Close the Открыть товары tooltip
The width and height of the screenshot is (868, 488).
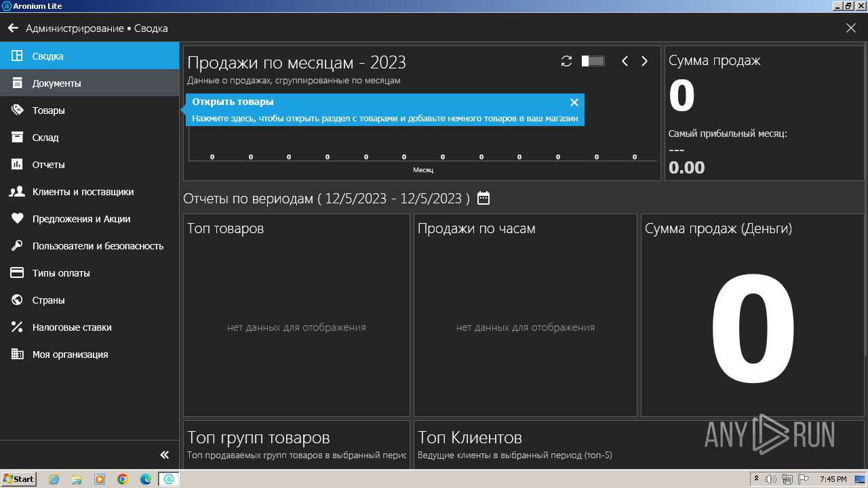tap(574, 102)
